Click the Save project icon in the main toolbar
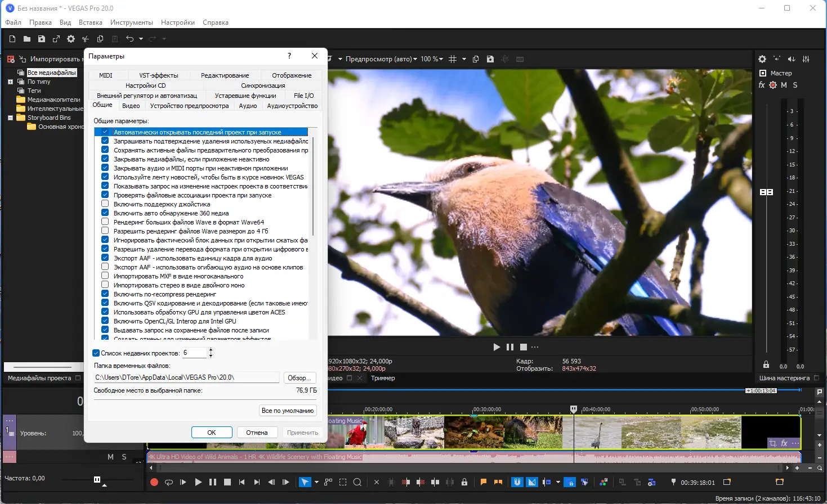Viewport: 827px width, 504px height. [x=41, y=39]
